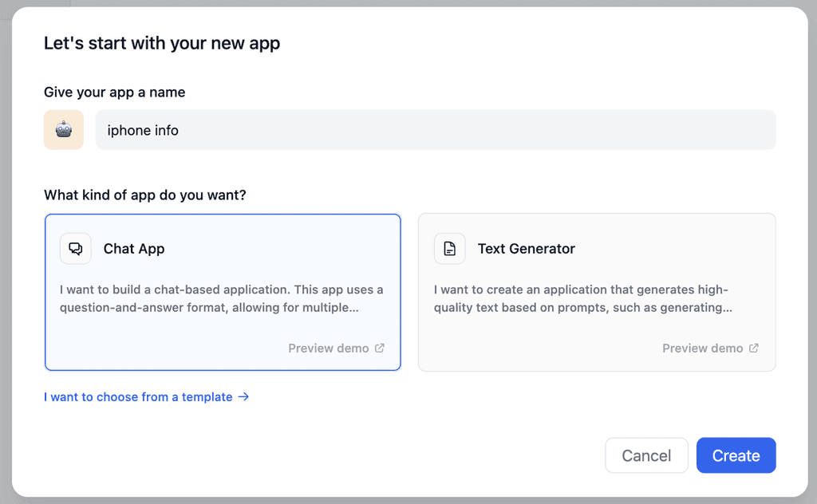This screenshot has height=504, width=817.
Task: Click the Chat App card title
Action: click(134, 248)
